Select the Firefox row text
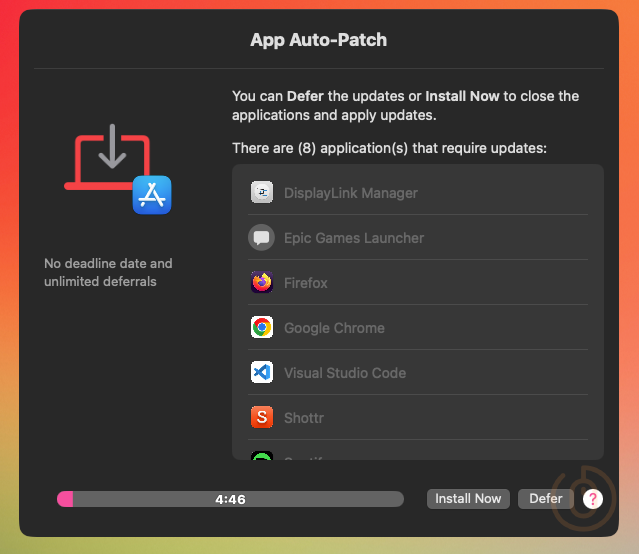Image resolution: width=639 pixels, height=554 pixels. coord(306,283)
